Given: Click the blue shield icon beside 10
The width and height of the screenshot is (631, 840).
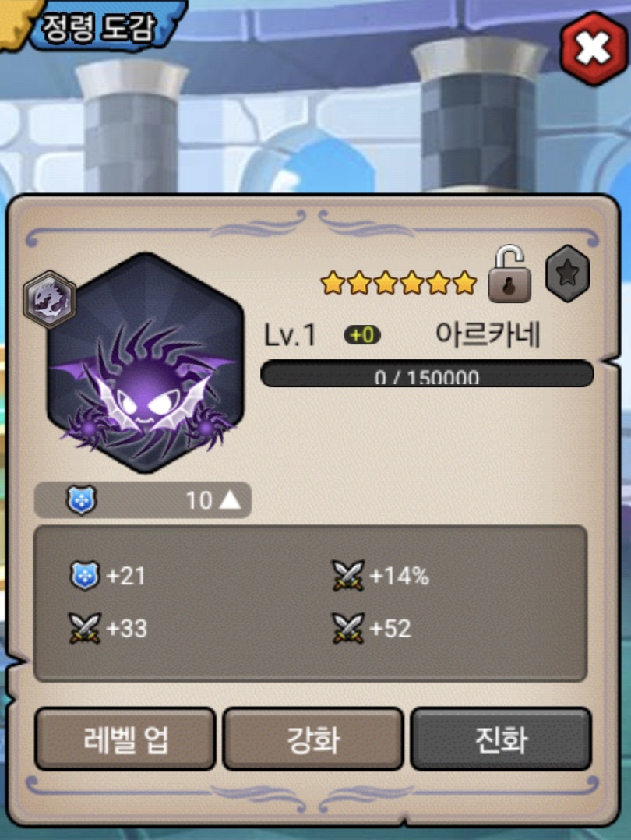Looking at the screenshot, I should point(82,499).
